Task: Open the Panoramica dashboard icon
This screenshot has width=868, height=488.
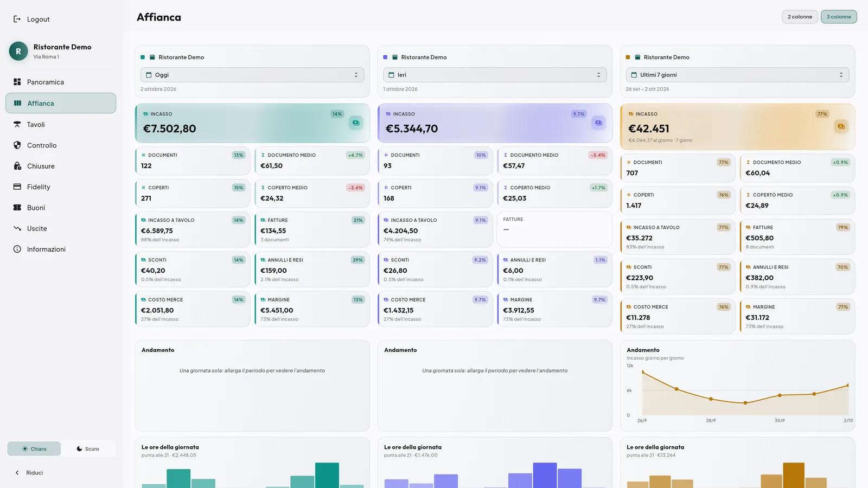Action: (x=17, y=82)
